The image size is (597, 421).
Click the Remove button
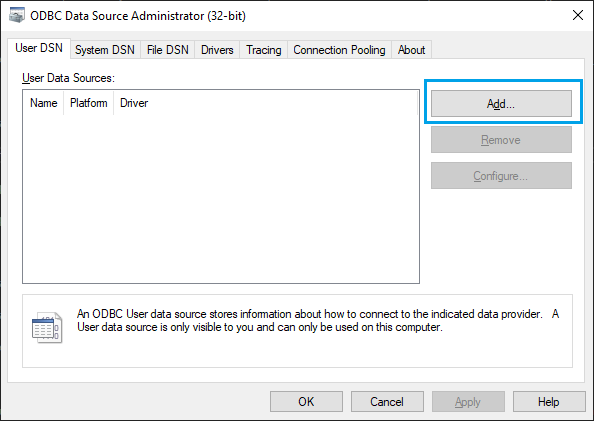(501, 140)
